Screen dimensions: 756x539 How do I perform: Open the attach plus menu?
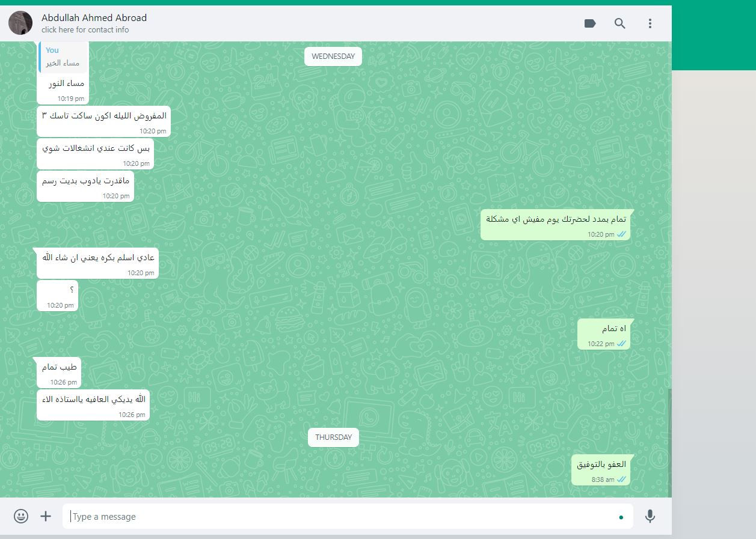click(x=46, y=516)
